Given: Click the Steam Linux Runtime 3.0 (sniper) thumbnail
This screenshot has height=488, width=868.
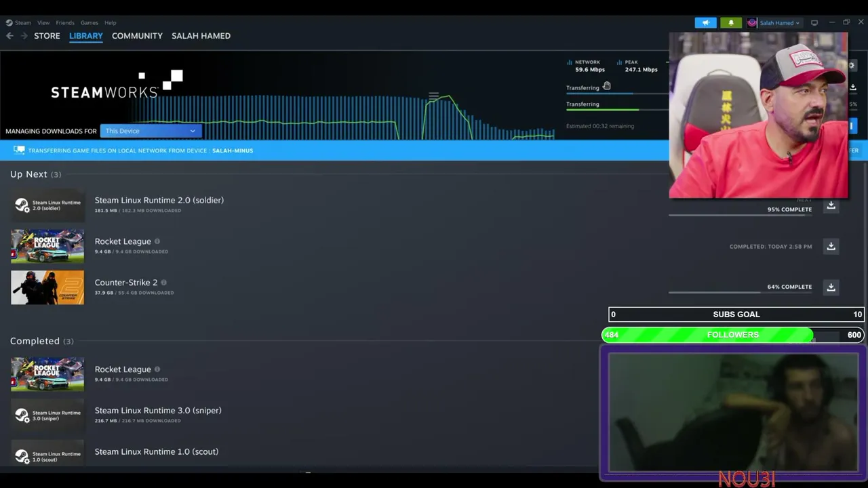Looking at the screenshot, I should pos(47,415).
